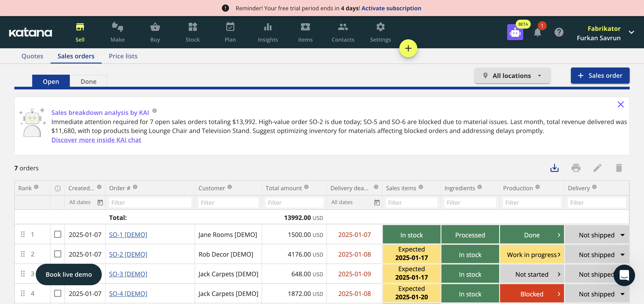The width and height of the screenshot is (644, 304).
Task: Open the SO-1 [DEMO] order link
Action: pos(128,234)
